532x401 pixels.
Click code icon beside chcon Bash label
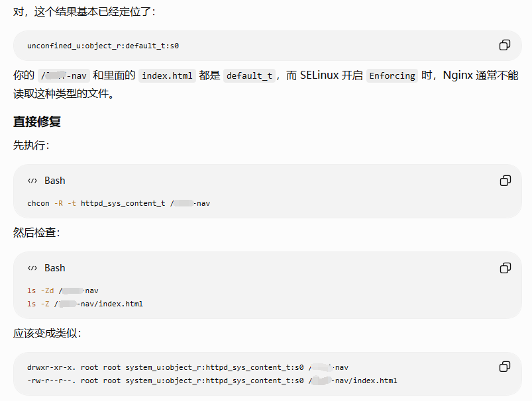(x=32, y=181)
